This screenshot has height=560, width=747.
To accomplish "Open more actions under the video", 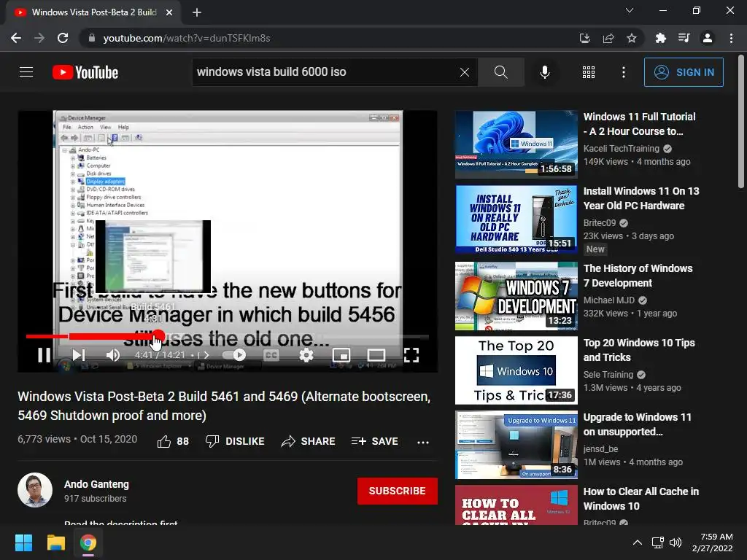I will pos(423,442).
